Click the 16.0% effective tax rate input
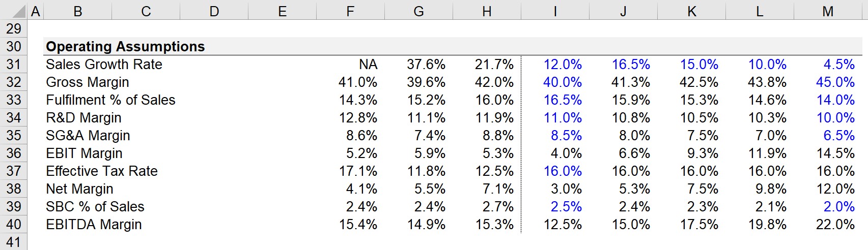The image size is (868, 250). pos(563,171)
